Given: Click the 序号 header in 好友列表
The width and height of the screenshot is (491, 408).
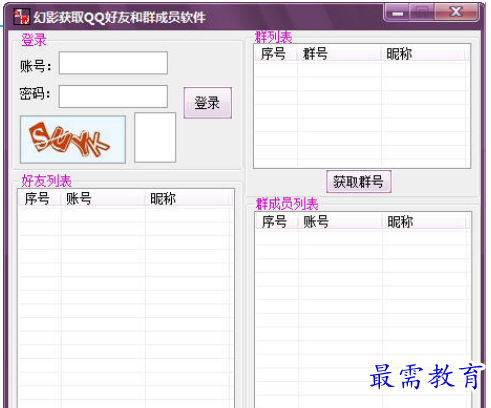Looking at the screenshot, I should tap(40, 198).
